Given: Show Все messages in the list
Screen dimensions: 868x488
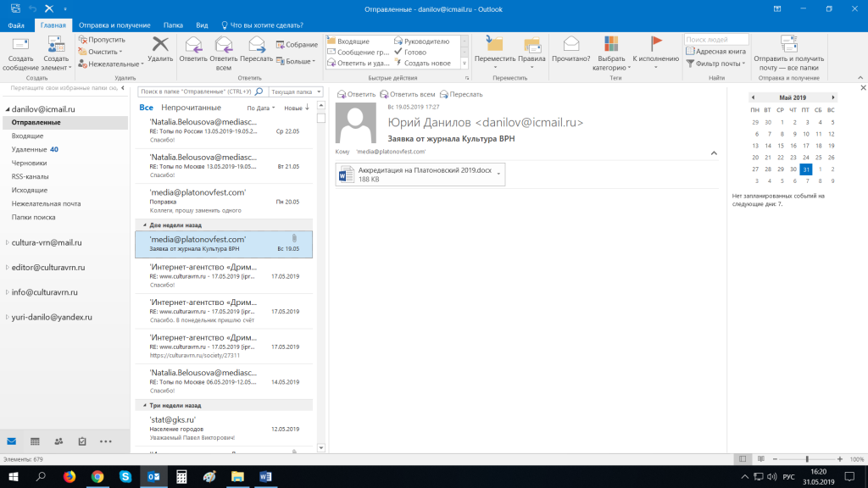Looking at the screenshot, I should click(x=146, y=108).
